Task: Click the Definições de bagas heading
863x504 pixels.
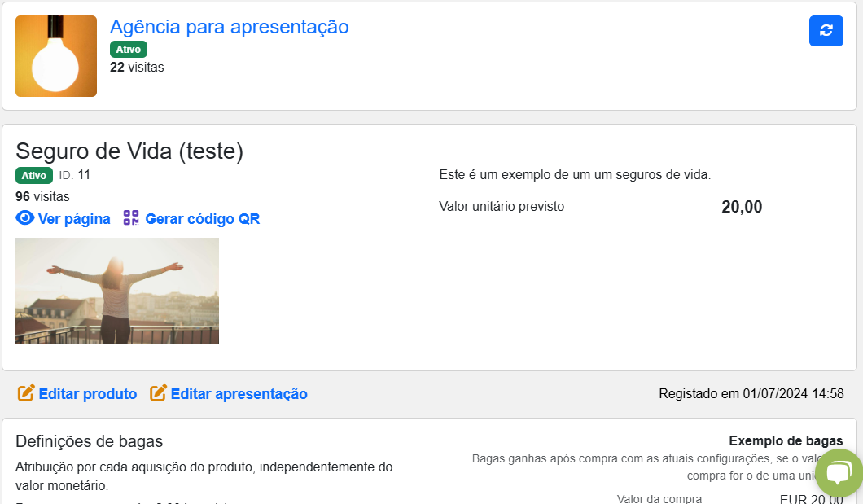Action: coord(90,441)
